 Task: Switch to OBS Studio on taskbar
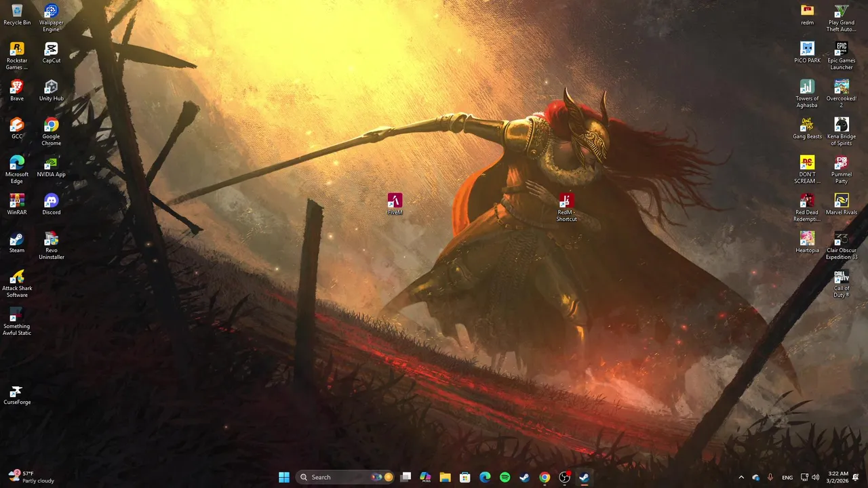(x=564, y=477)
